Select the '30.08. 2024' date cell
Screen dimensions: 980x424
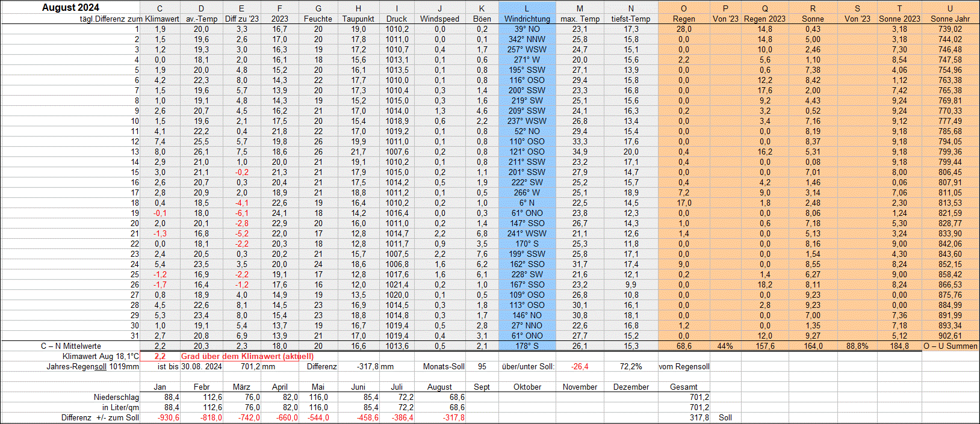[x=202, y=366]
